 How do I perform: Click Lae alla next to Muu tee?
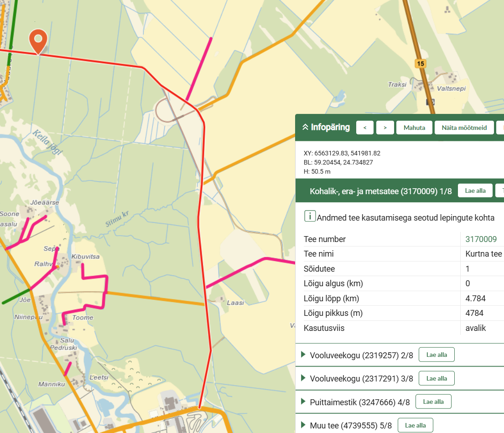(x=415, y=425)
